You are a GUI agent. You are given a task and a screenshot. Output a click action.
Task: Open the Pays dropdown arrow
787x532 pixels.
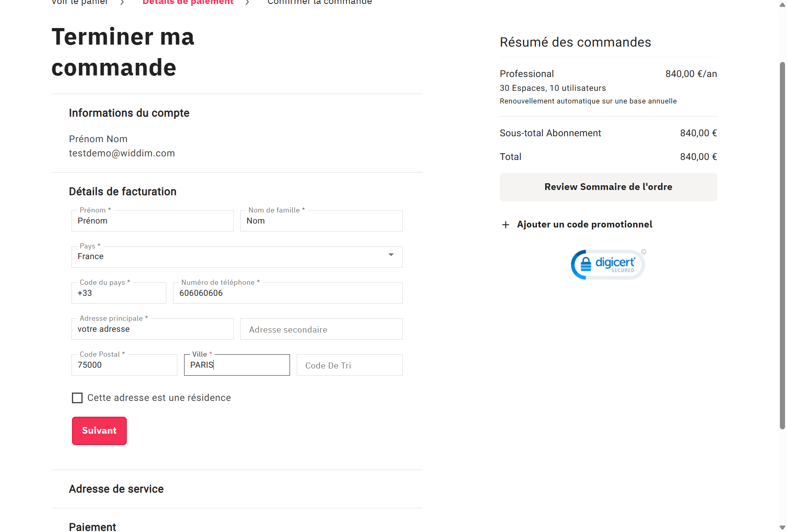point(391,255)
